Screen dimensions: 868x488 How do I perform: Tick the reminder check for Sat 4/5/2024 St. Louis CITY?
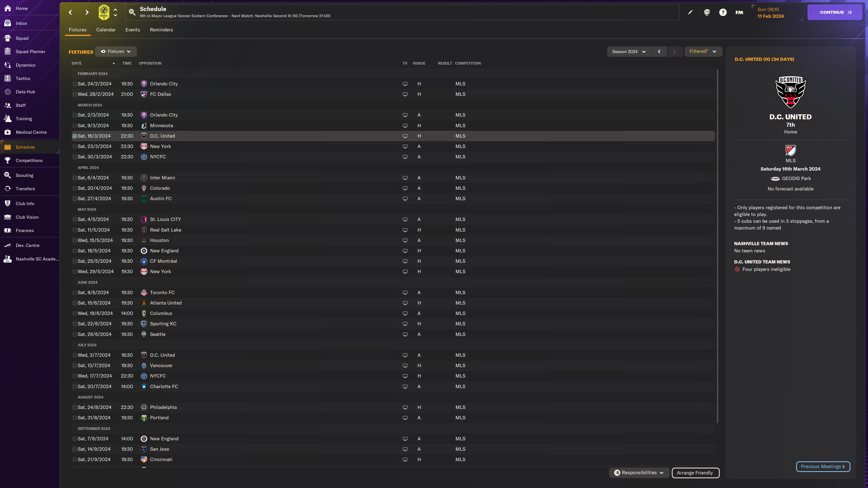[74, 220]
